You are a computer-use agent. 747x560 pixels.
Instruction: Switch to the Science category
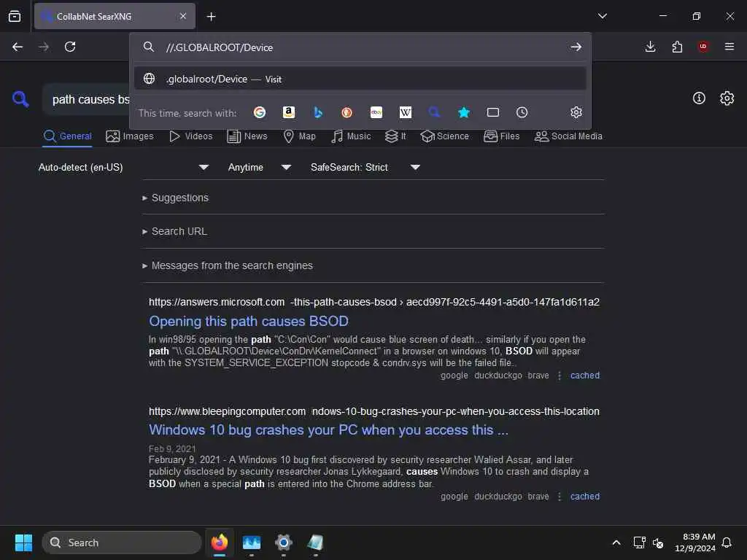coord(444,136)
